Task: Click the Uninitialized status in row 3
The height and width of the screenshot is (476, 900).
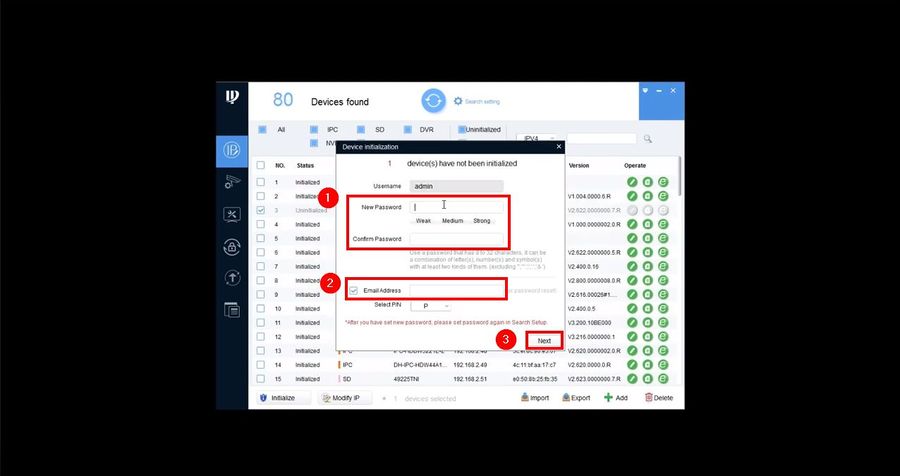Action: [311, 210]
